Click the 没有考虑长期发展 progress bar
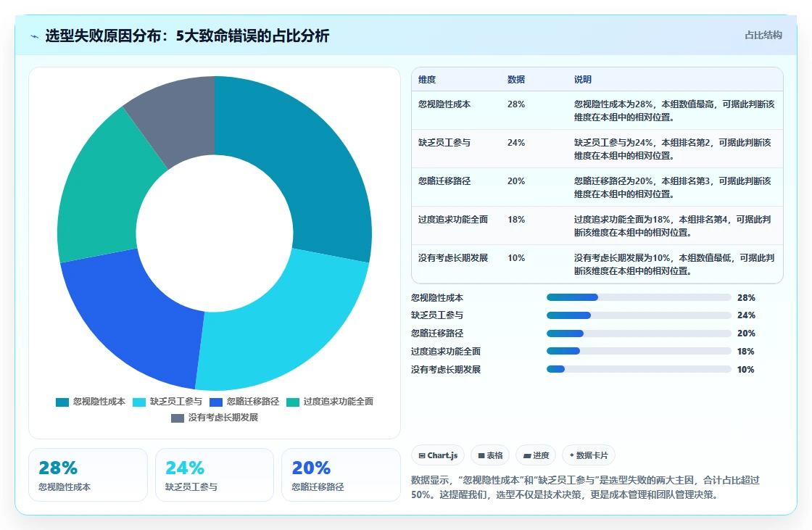The image size is (812, 530). click(639, 369)
